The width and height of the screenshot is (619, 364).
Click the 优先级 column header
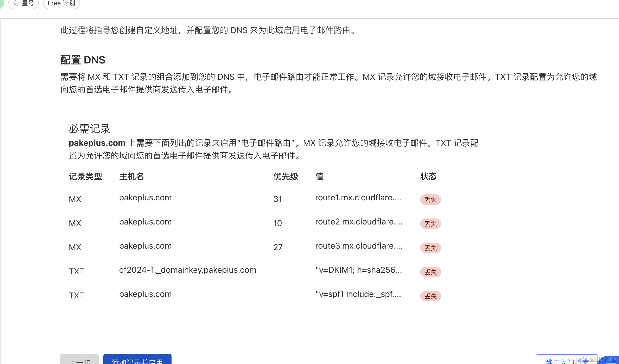coord(286,176)
